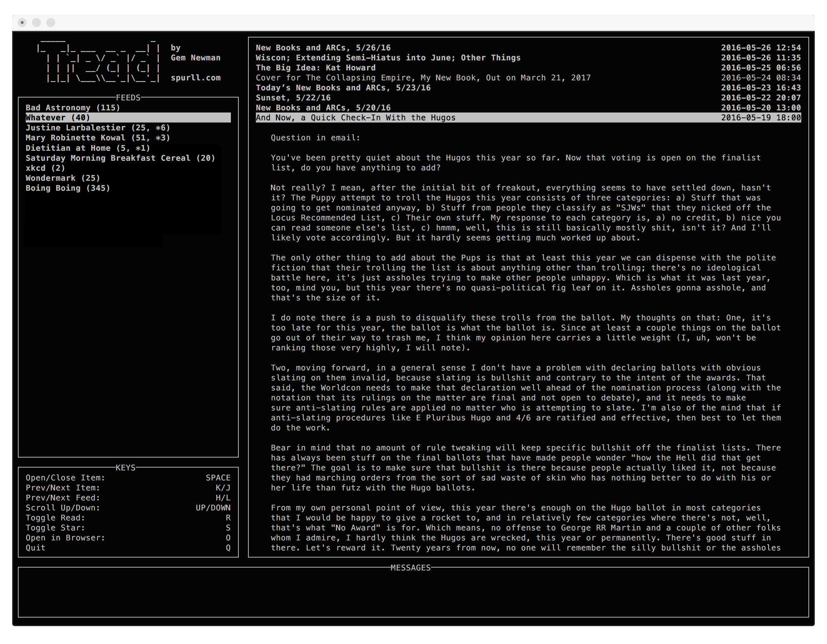Open New Books and ARCs, 5/20/16

click(x=528, y=108)
